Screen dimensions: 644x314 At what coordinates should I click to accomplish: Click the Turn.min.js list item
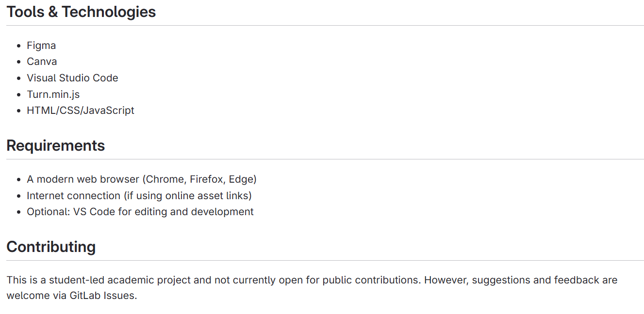tap(53, 94)
